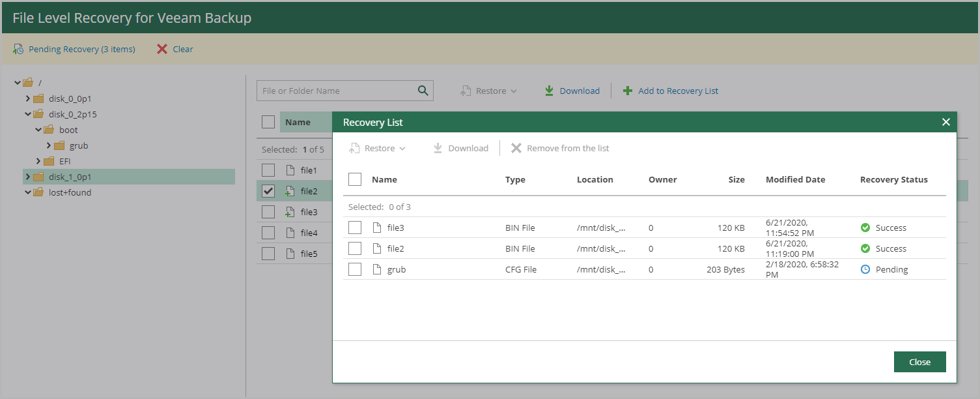The image size is (980, 399).
Task: Click file3 icon with plus badge in browser
Action: [290, 213]
